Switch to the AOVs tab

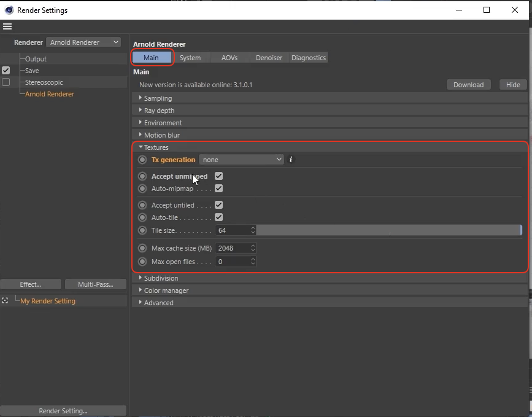click(x=229, y=58)
